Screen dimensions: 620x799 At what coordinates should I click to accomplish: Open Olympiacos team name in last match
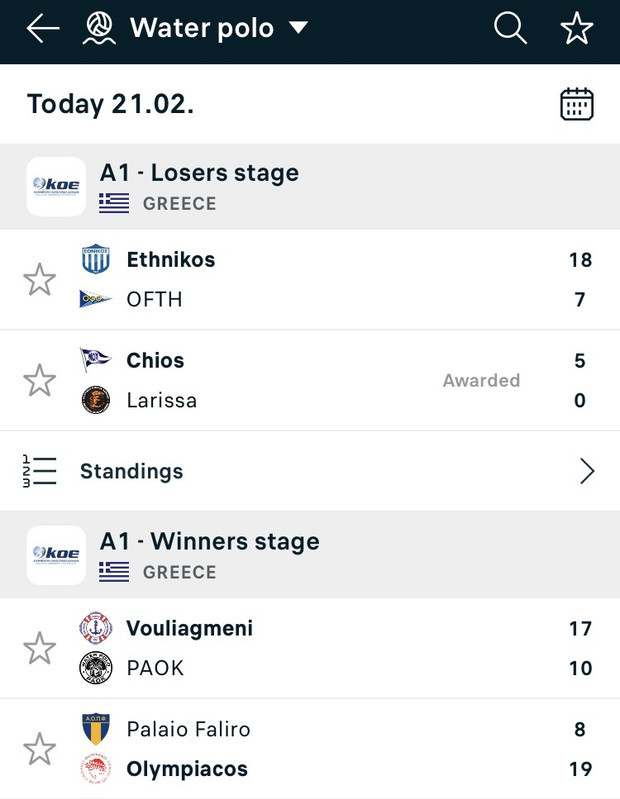coord(187,769)
